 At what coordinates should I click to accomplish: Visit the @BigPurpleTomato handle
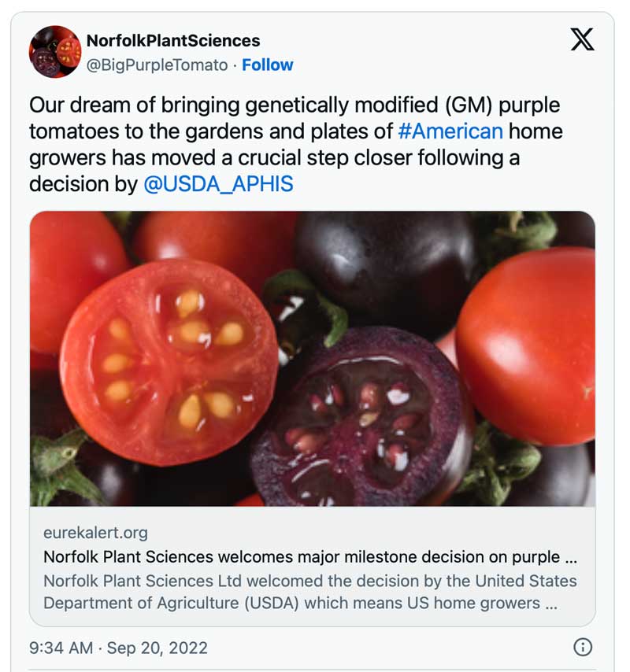tap(157, 65)
